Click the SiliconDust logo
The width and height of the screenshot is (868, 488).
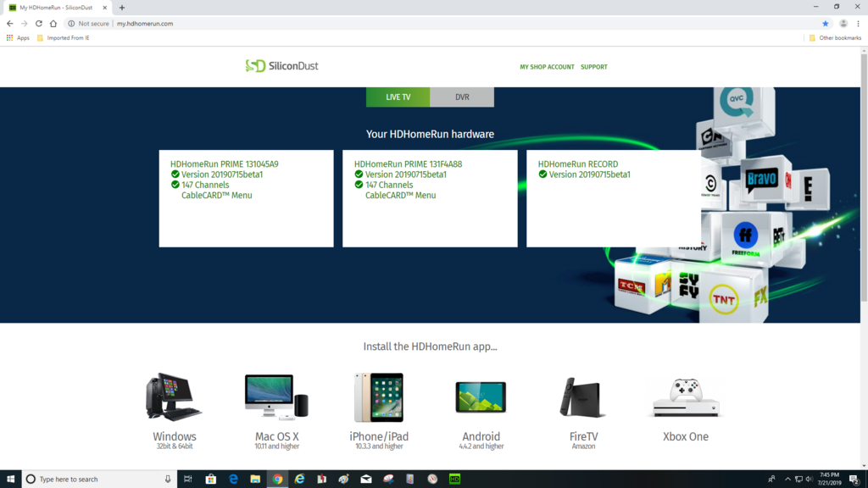click(x=281, y=66)
